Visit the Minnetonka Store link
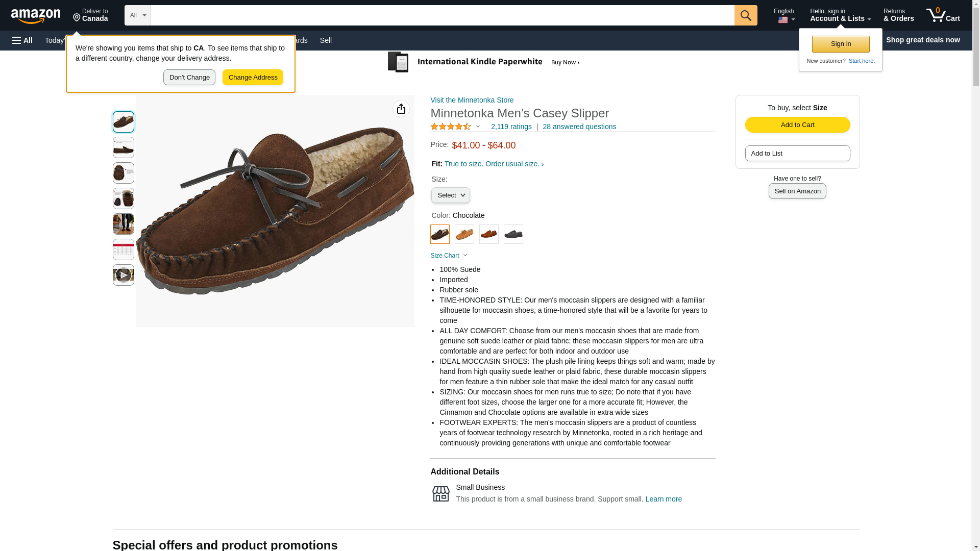The width and height of the screenshot is (980, 551). pos(472,100)
